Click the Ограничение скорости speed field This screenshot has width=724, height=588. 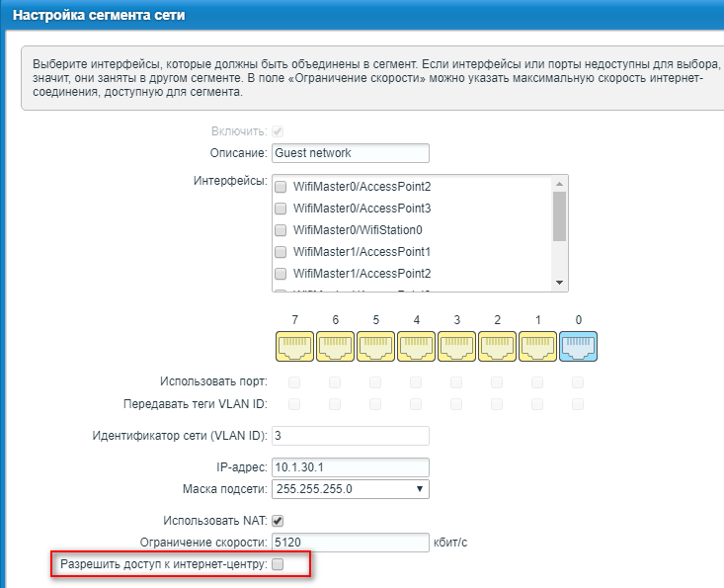(350, 543)
